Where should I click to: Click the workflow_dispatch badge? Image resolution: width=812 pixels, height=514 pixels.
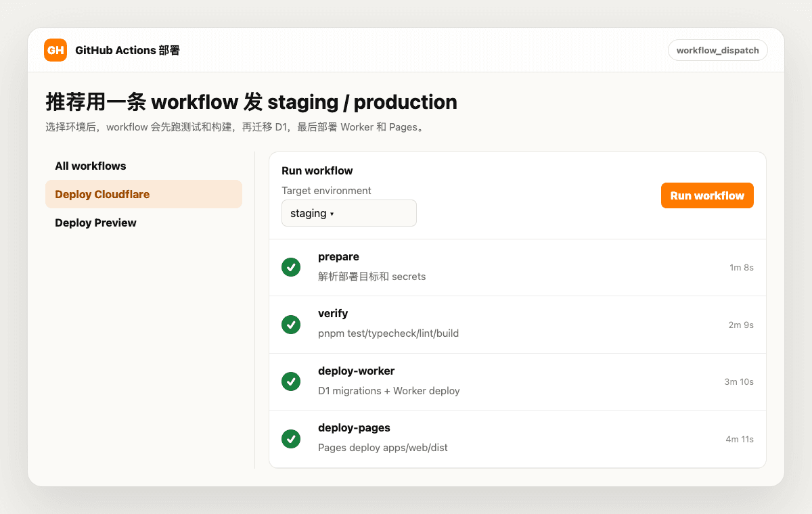point(717,50)
